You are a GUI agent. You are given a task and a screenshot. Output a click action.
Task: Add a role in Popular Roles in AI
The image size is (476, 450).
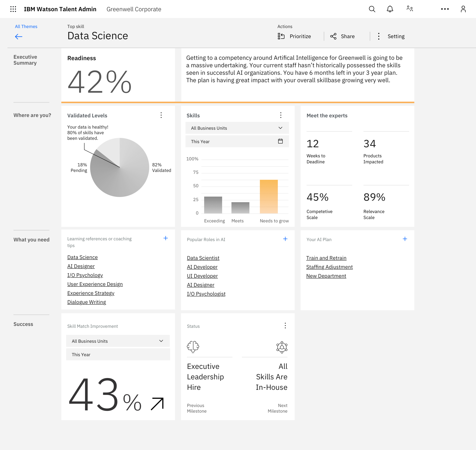pos(285,239)
